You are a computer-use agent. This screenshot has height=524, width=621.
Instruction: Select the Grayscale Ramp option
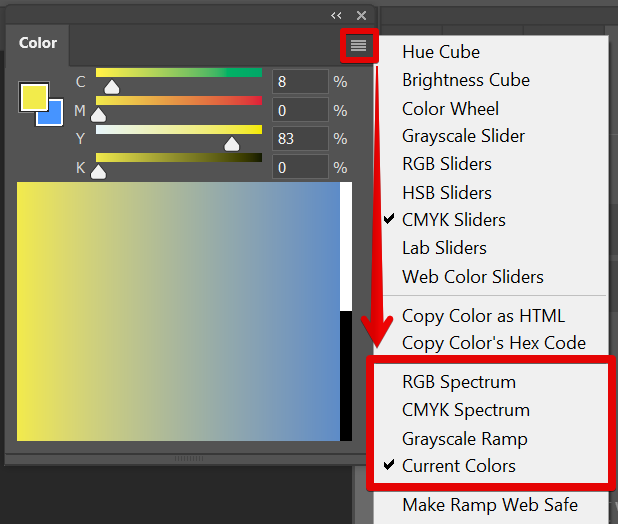pos(464,438)
